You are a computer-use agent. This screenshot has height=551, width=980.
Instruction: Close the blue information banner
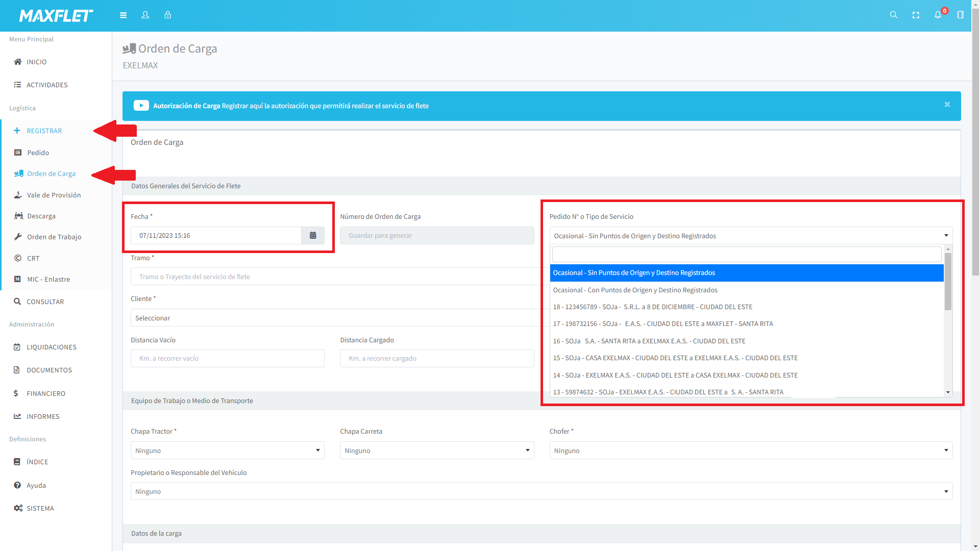[x=947, y=105]
